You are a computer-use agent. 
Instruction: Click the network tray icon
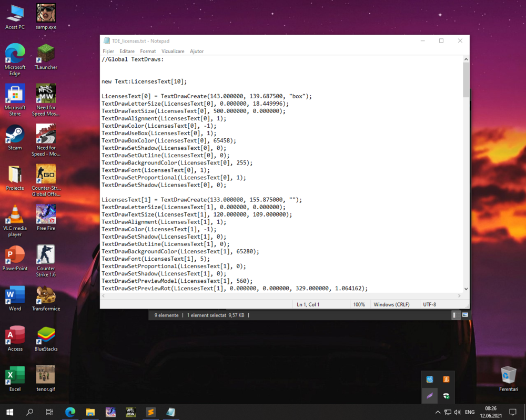[x=448, y=412]
